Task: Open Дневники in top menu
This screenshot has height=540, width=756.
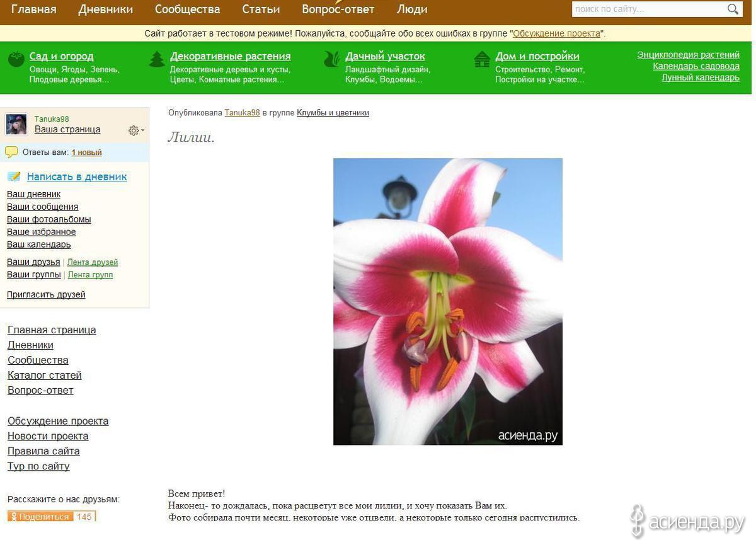Action: tap(105, 9)
